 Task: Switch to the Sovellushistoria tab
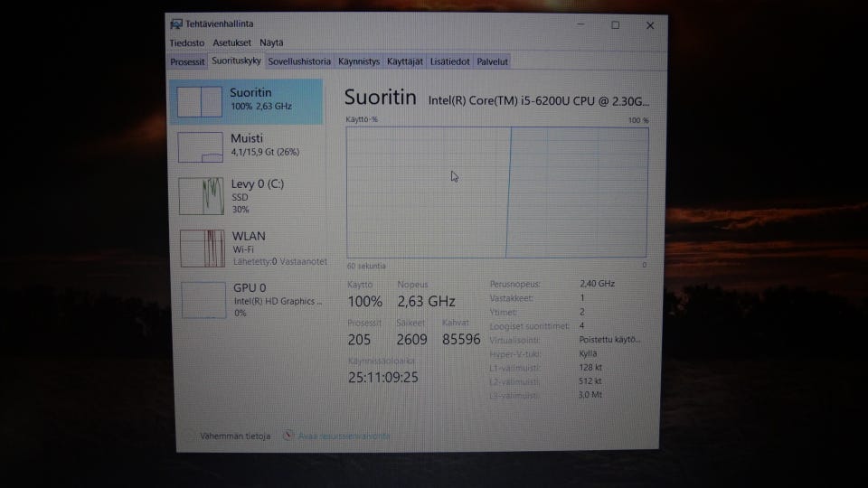click(x=299, y=61)
